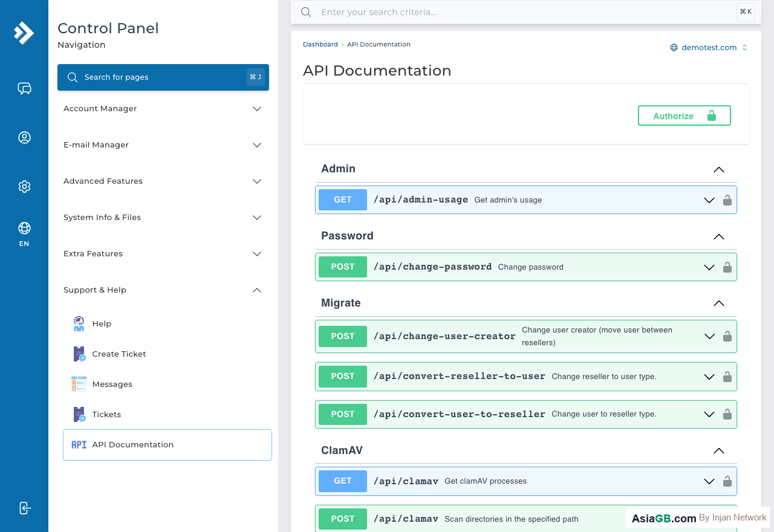The image size is (774, 532).
Task: Click 'Get clamAV processes' description
Action: coord(486,481)
